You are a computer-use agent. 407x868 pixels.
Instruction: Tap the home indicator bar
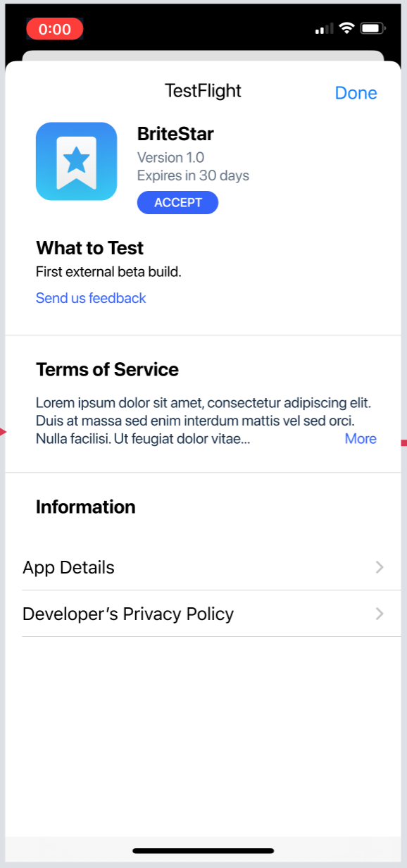click(203, 851)
